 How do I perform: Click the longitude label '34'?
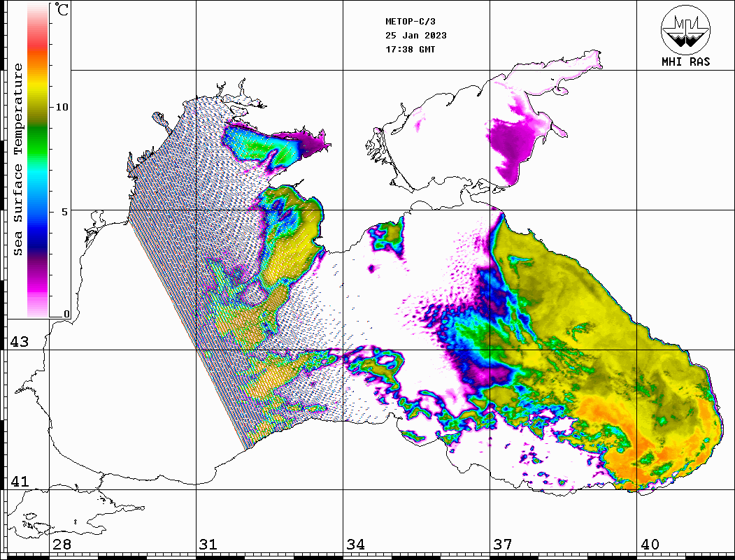click(355, 545)
